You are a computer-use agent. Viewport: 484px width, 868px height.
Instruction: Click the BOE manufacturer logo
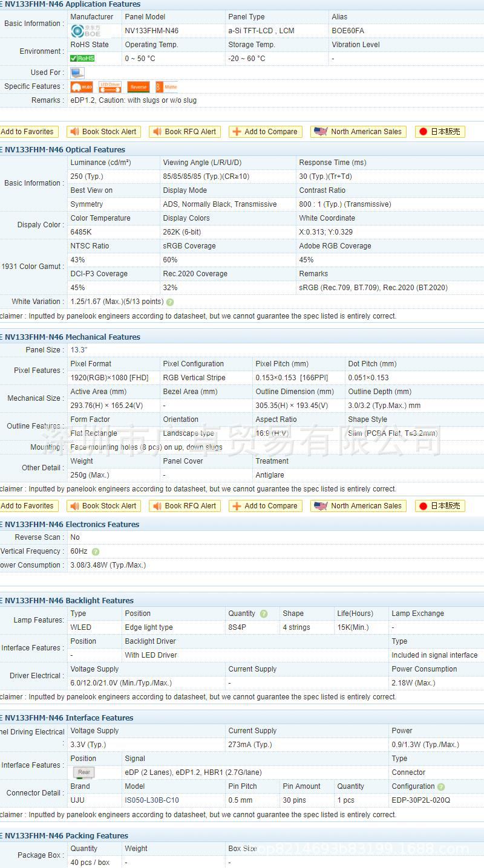pos(87,31)
